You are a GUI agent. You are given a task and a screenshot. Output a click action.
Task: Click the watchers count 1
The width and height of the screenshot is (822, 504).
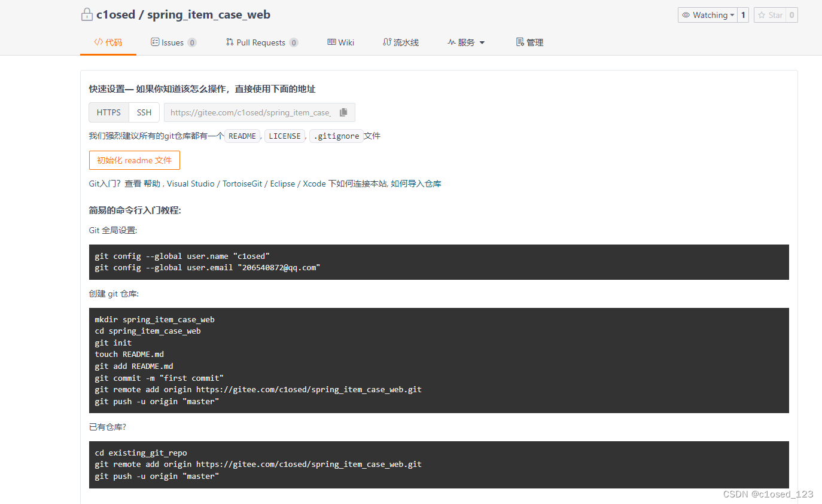(x=744, y=15)
